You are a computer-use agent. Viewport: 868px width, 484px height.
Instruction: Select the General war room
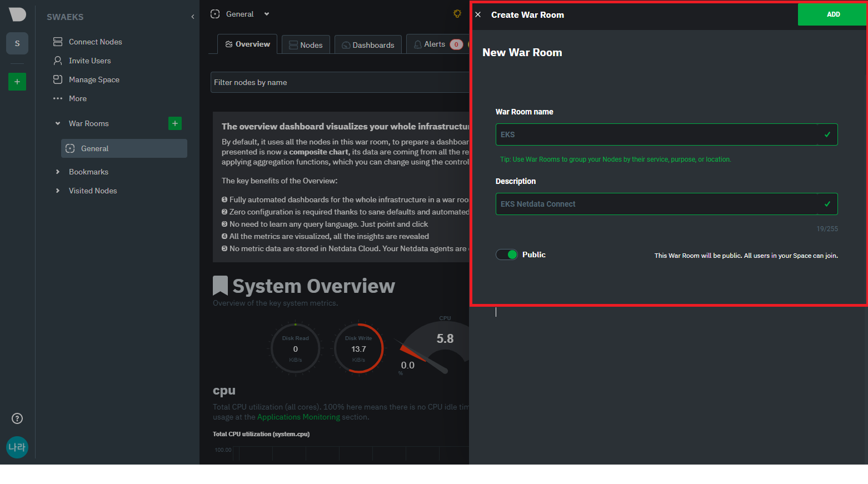click(x=124, y=148)
